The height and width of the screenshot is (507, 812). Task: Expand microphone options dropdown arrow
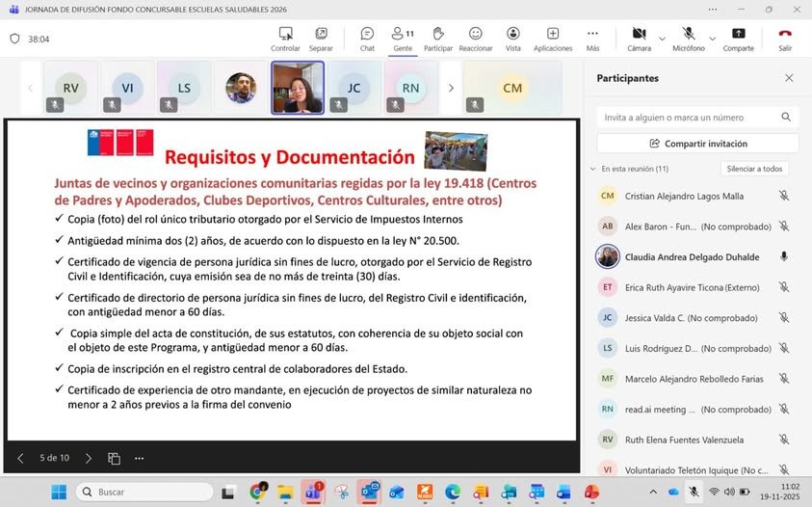pyautogui.click(x=712, y=39)
